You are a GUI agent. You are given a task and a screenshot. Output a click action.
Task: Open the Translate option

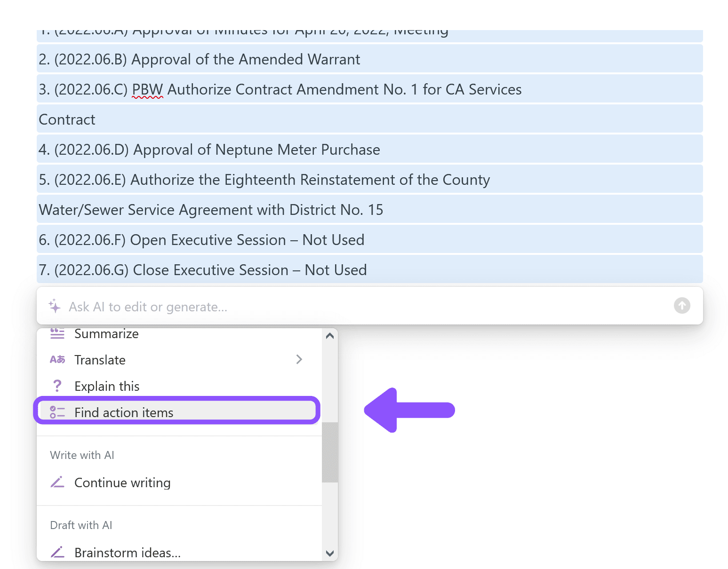click(179, 360)
